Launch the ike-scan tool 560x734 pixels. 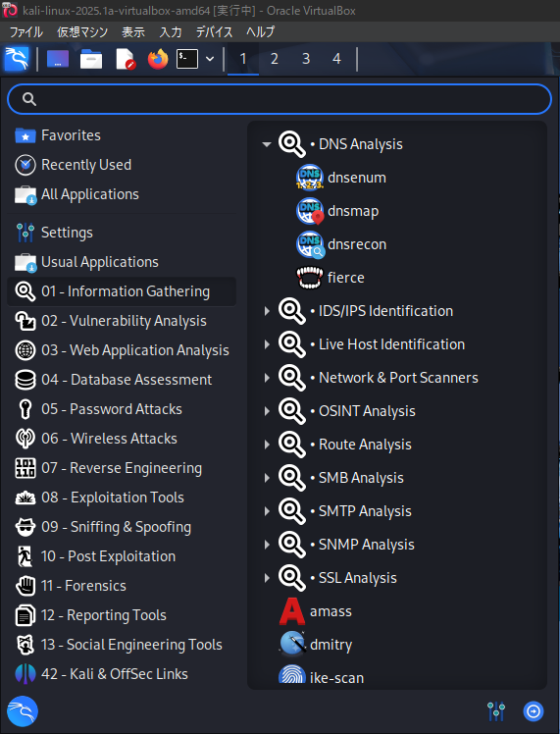[x=322, y=676]
